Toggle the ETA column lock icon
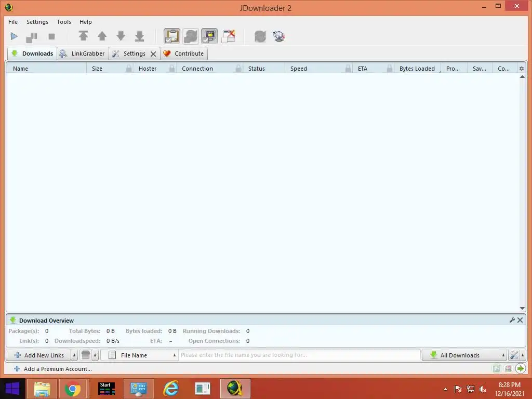 point(390,69)
